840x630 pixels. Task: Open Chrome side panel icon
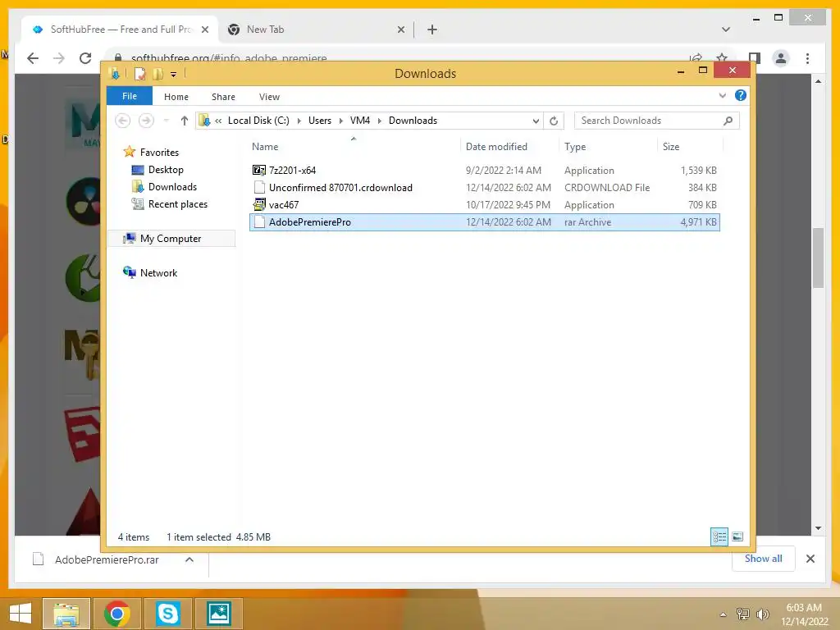tap(755, 58)
